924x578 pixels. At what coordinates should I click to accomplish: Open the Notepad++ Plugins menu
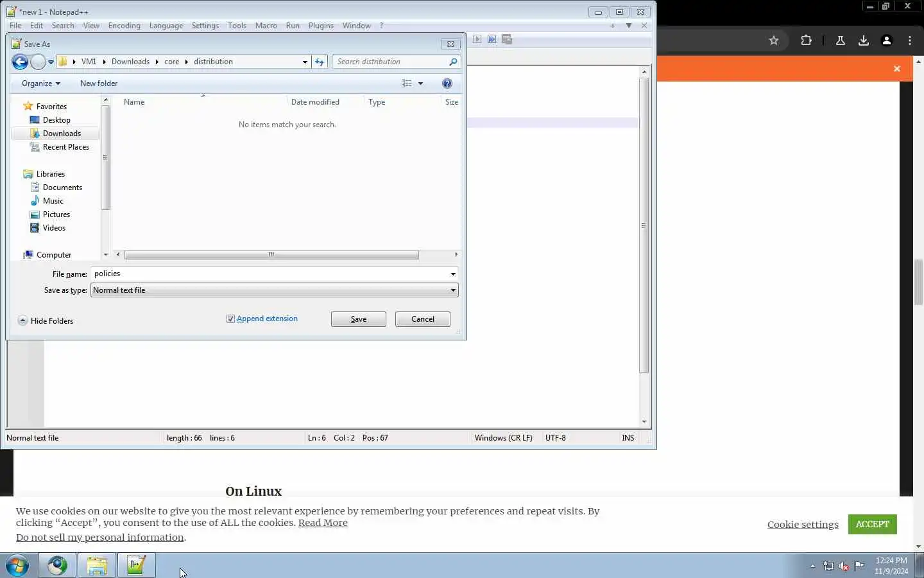[x=321, y=26]
